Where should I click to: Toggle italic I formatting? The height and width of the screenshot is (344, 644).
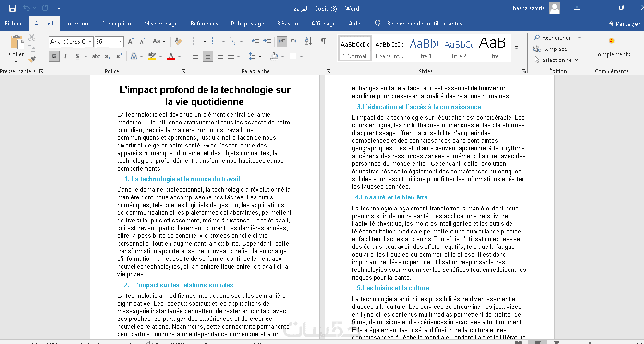click(66, 56)
